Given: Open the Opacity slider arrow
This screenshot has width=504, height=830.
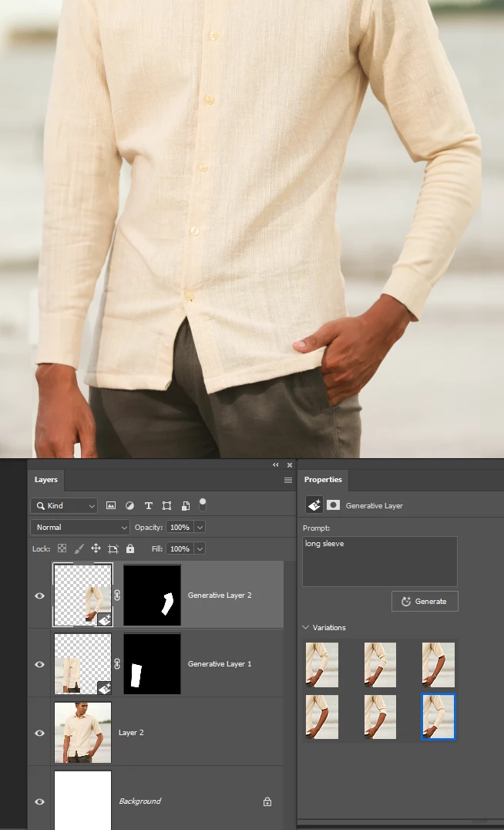Looking at the screenshot, I should (200, 527).
